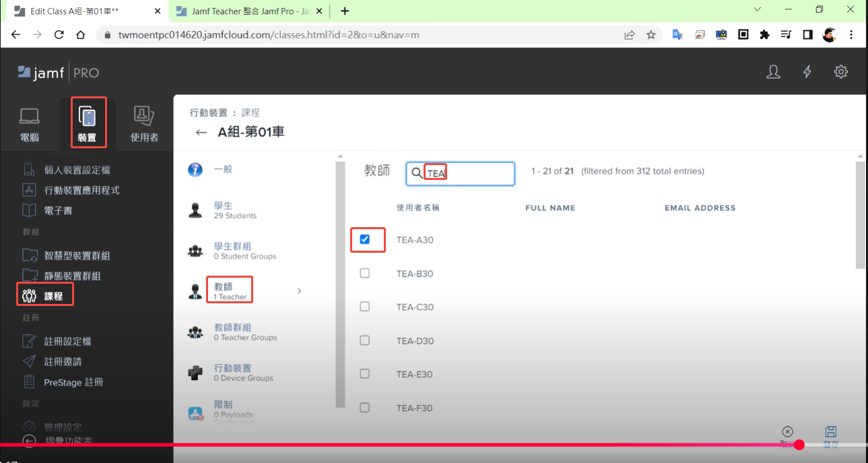
Task: Select the 一般 class section
Action: tap(223, 169)
